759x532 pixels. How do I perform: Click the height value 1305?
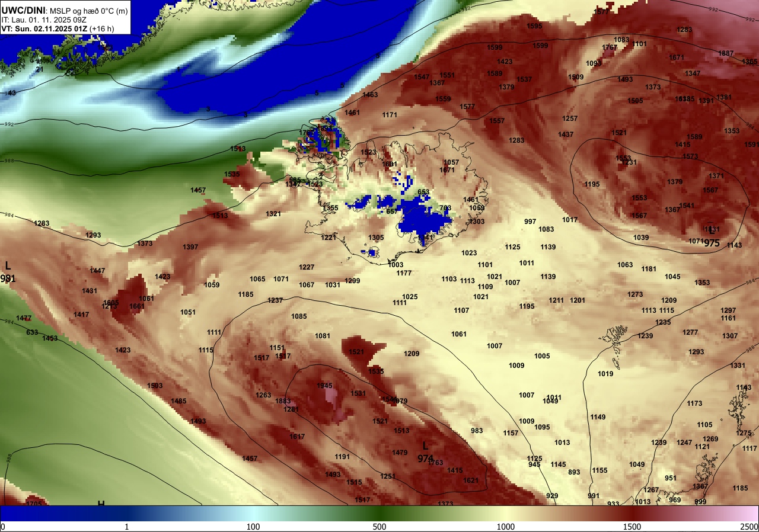[x=376, y=238]
